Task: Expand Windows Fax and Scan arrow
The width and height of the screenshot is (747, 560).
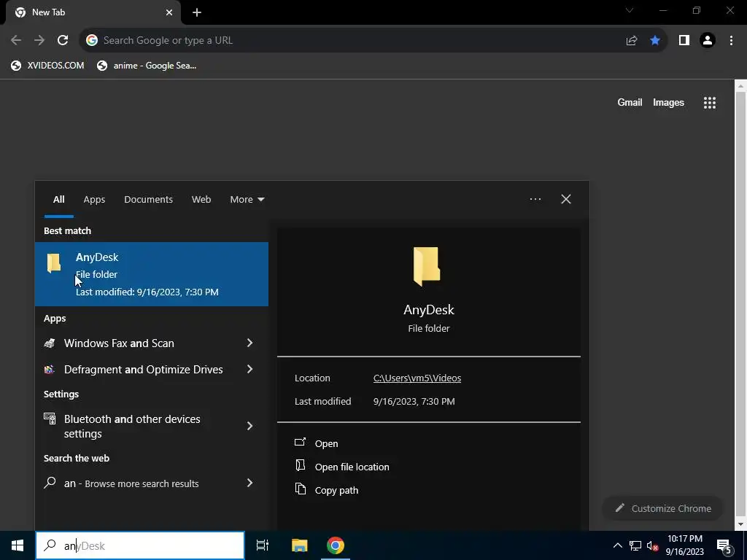Action: click(249, 343)
